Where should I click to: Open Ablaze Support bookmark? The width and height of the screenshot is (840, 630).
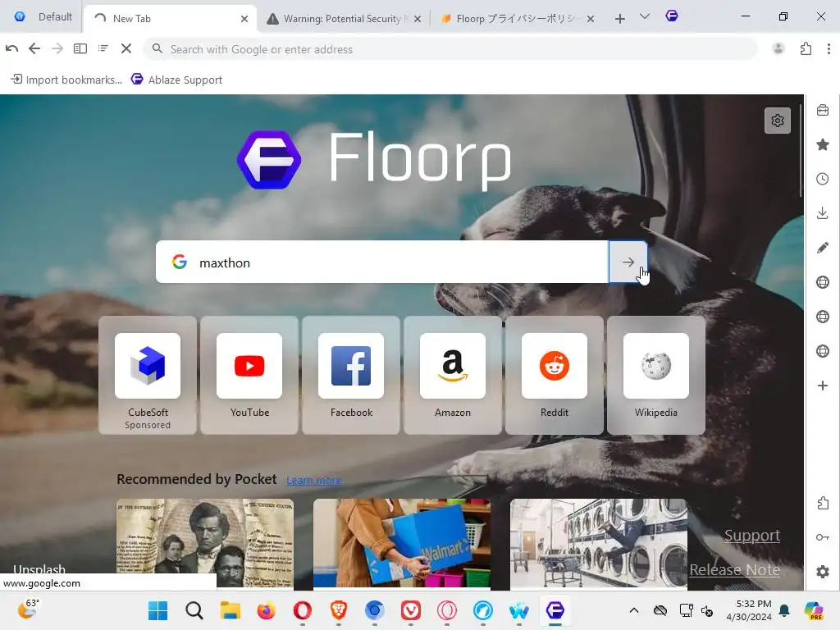point(177,80)
